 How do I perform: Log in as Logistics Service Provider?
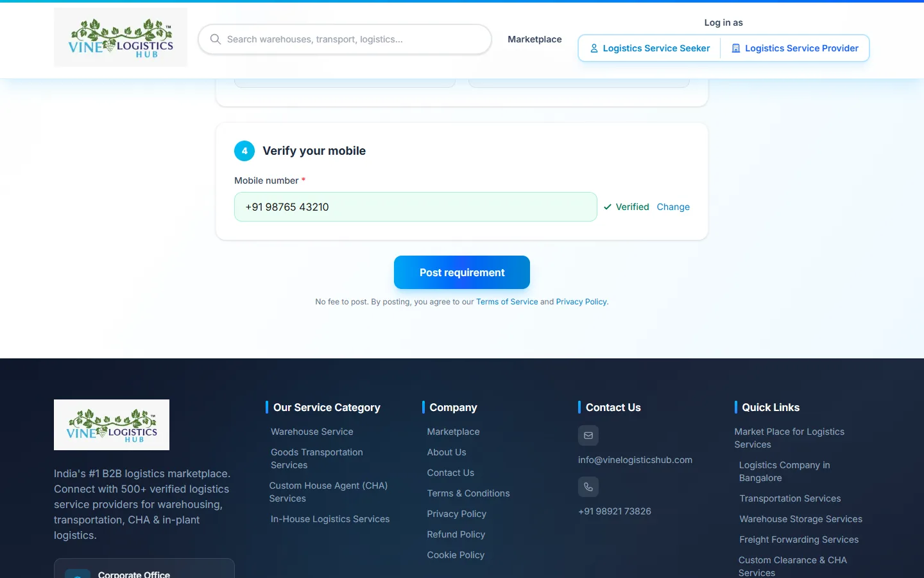tap(795, 48)
